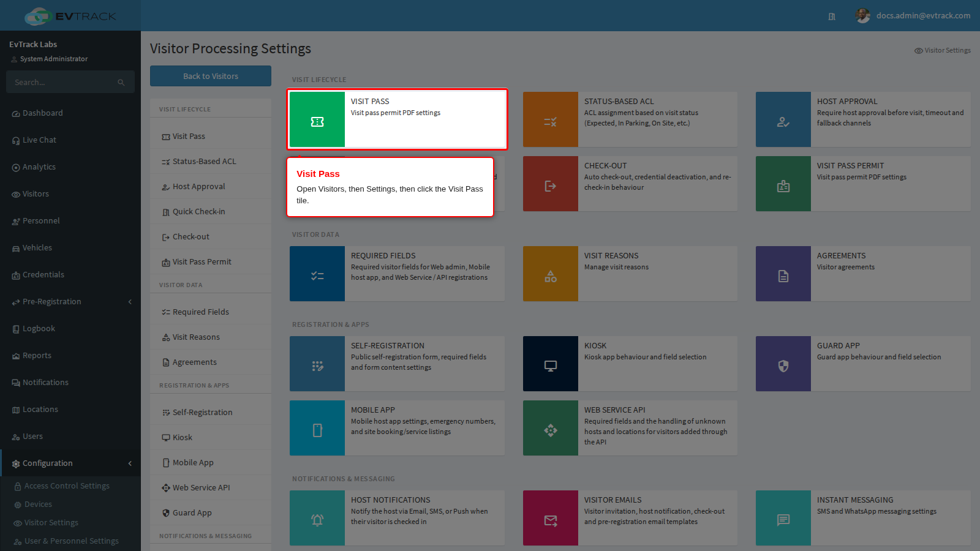Open the Visit Pass tile icon
980x551 pixels.
coord(317,119)
